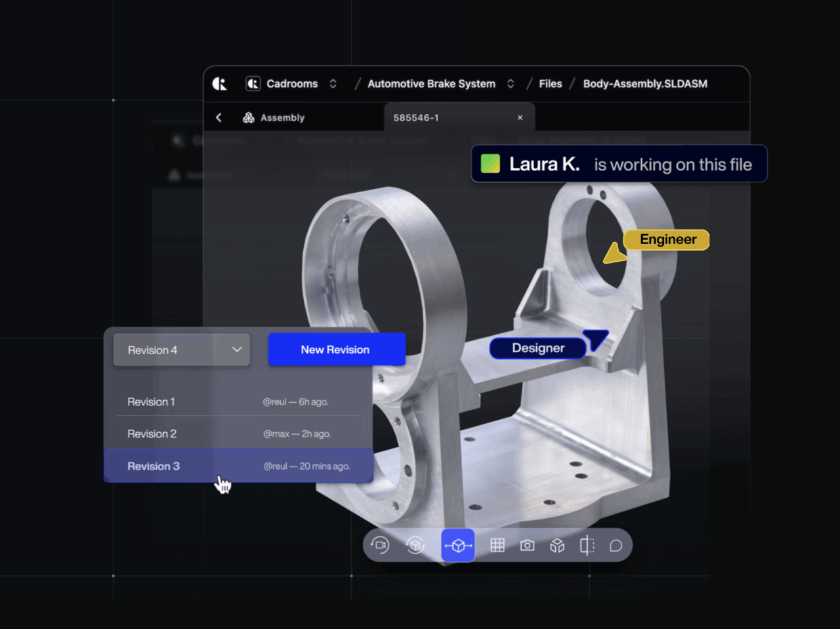
Task: Click the Cadrooms logo icon
Action: coord(219,83)
